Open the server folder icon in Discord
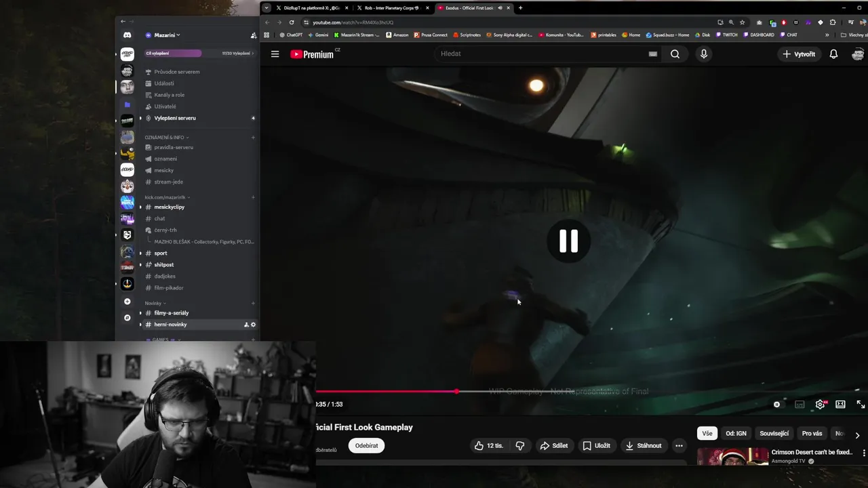 127,104
